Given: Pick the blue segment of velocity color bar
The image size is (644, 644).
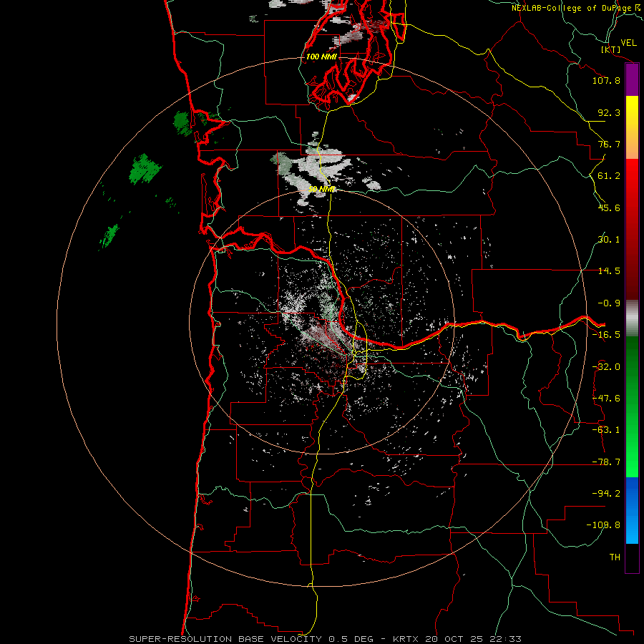Looking at the screenshot, I should [x=632, y=510].
